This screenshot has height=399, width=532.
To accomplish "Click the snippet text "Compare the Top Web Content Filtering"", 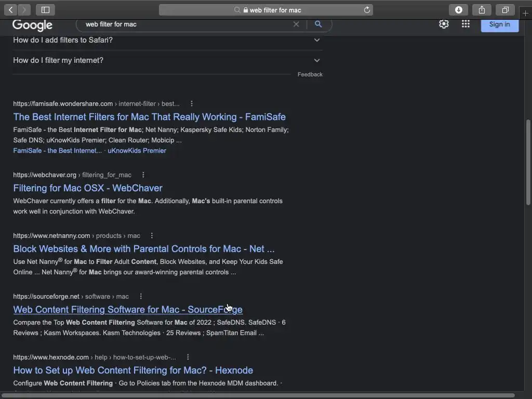I will coord(149,327).
